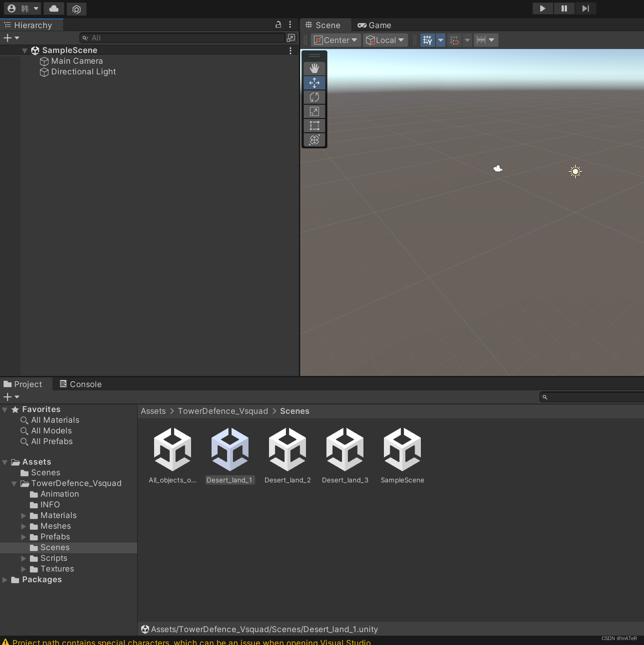Click the Pause button
Viewport: 644px width, 645px height.
[564, 8]
